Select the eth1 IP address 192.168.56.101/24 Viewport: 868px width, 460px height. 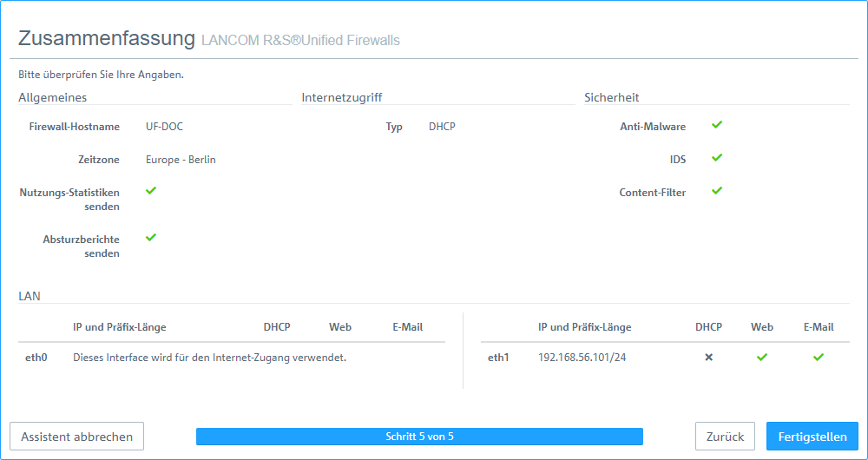583,357
